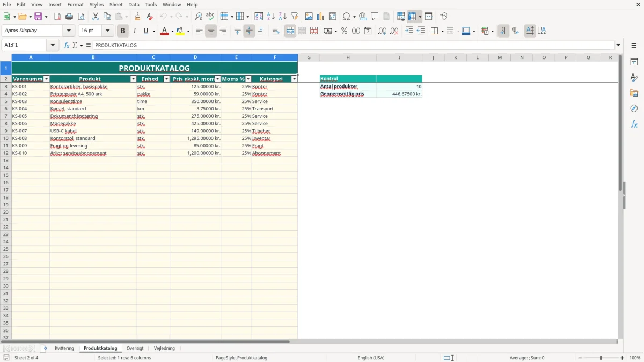
Task: Click the Sort Descending icon
Action: 283,17
